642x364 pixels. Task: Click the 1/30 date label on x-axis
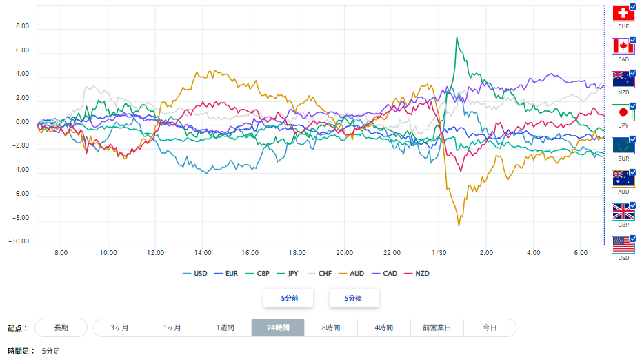[x=439, y=253]
